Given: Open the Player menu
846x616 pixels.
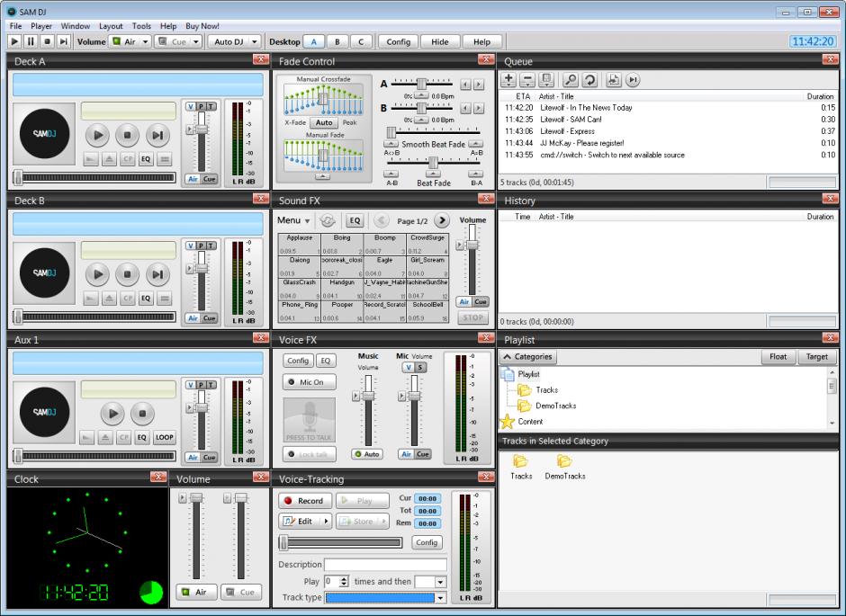Looking at the screenshot, I should pyautogui.click(x=41, y=26).
